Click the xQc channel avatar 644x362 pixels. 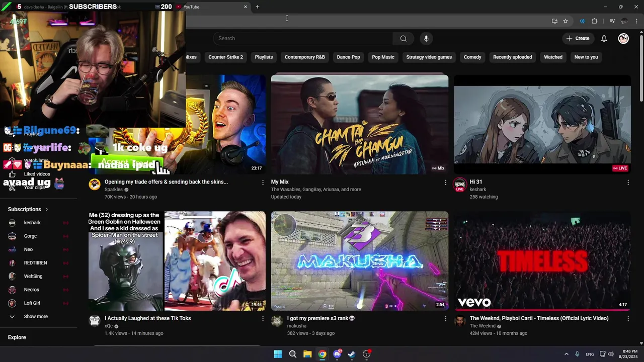point(95,321)
